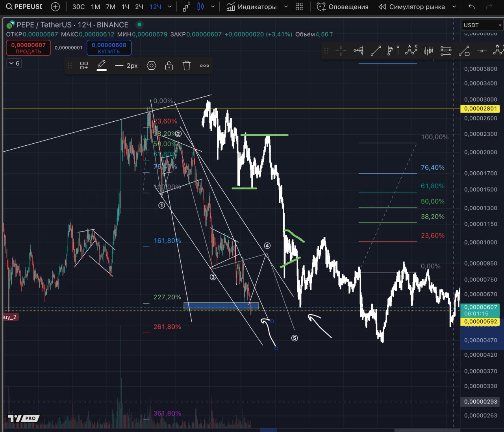Image resolution: width=504 pixels, height=432 pixels.
Task: Select the ABCD pattern tool
Action: click(411, 50)
